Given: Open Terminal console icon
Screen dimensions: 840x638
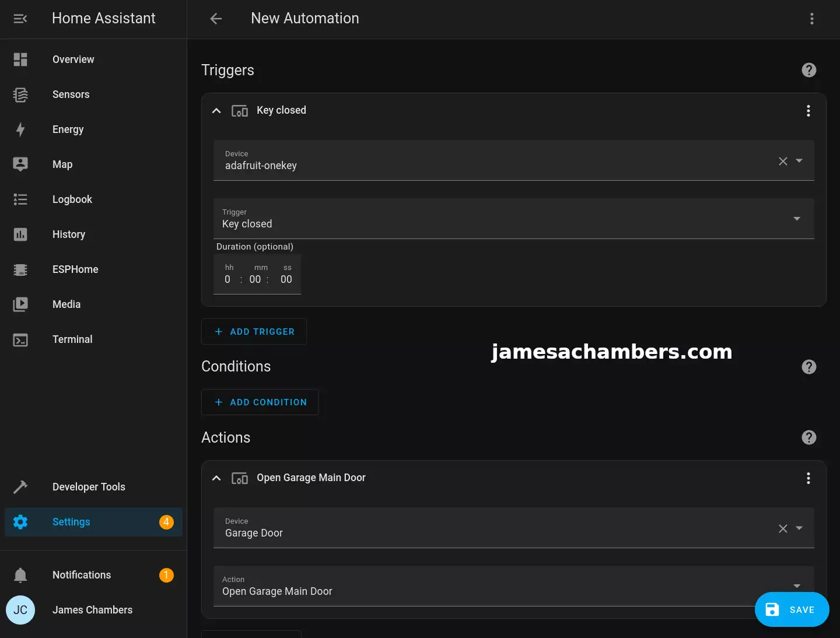Looking at the screenshot, I should click(20, 339).
